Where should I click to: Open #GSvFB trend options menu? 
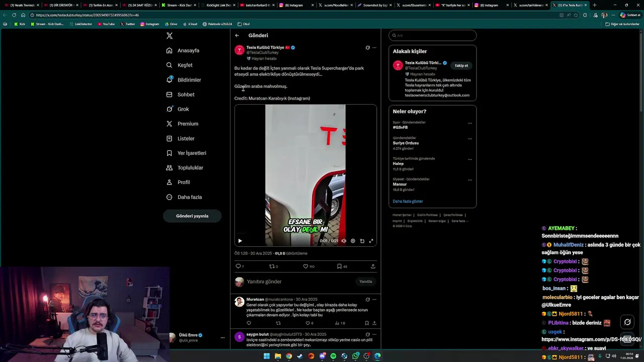coord(470,123)
